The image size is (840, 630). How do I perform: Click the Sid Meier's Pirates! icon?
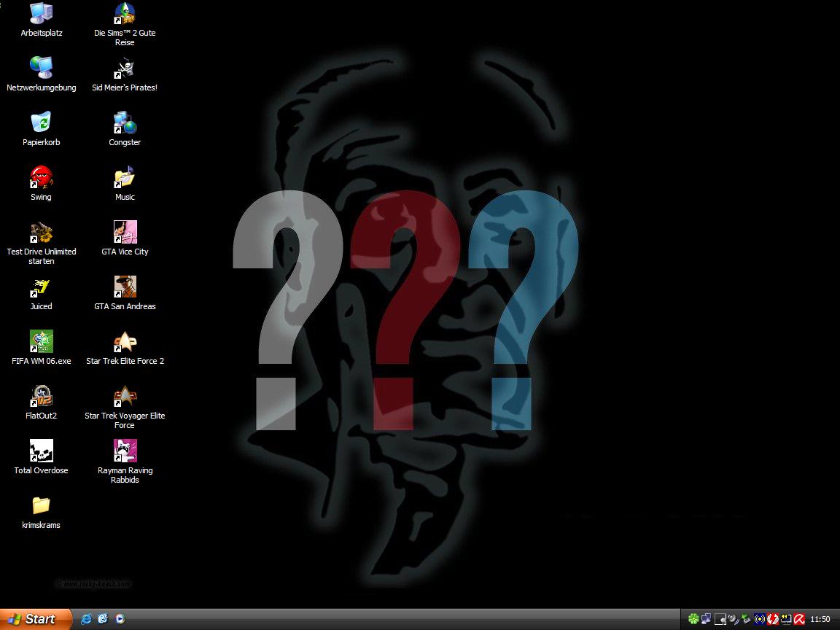(x=125, y=68)
